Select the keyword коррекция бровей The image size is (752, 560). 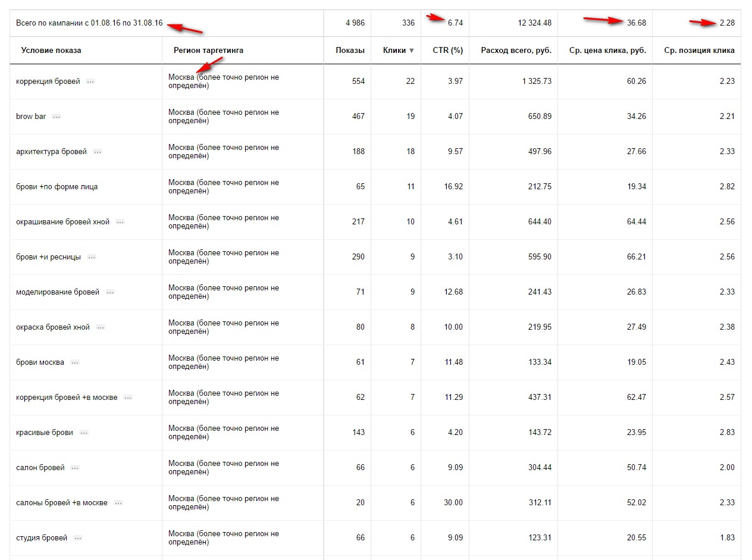[48, 82]
